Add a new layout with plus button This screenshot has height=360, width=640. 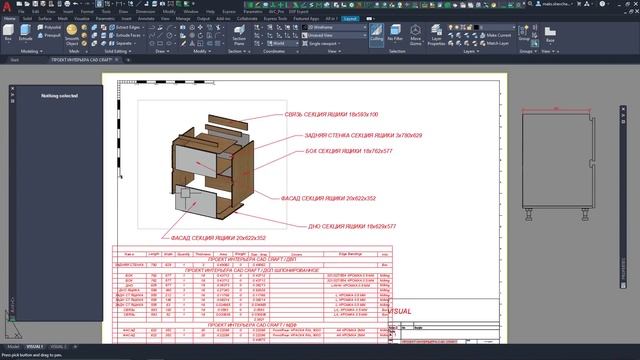tap(75, 347)
